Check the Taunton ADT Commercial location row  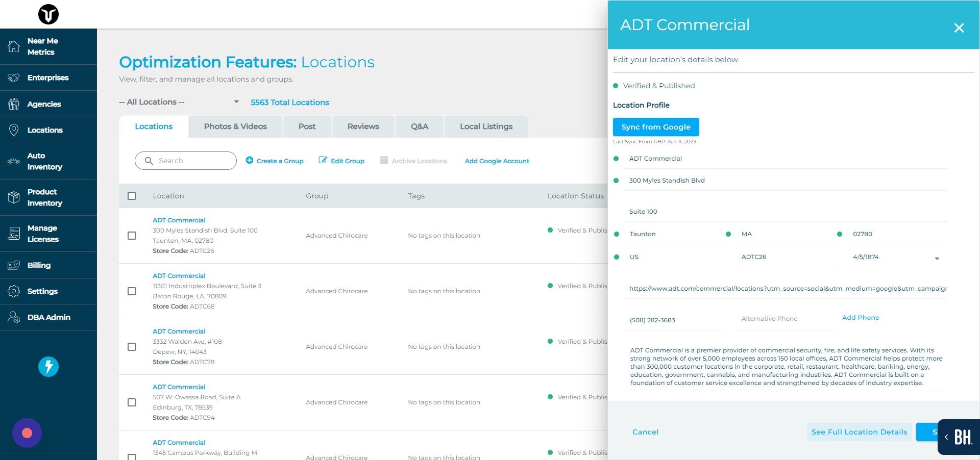pos(132,236)
